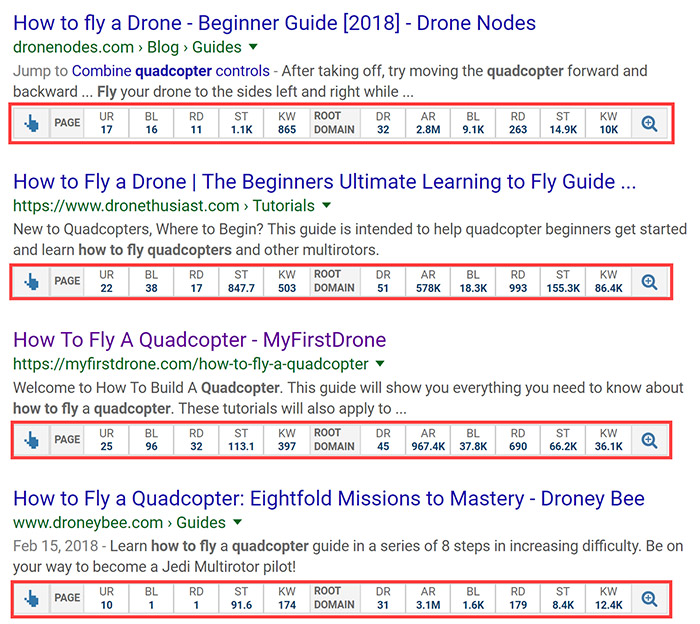Click the RD 690 metric for myfirstdrone

pos(518,440)
